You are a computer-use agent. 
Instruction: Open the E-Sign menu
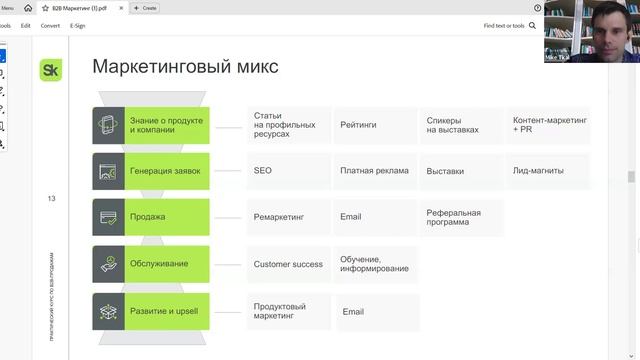(78, 25)
